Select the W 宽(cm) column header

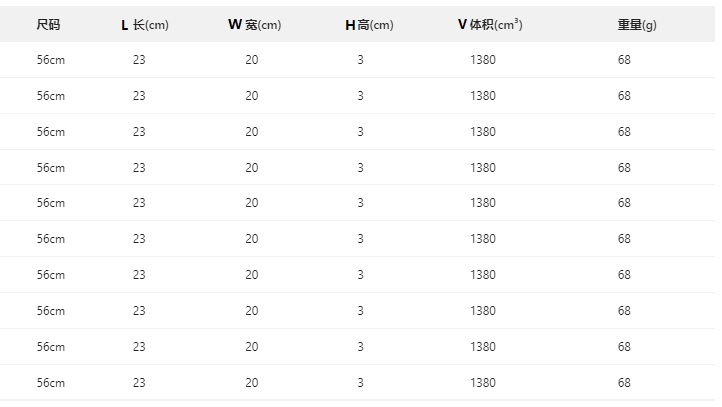(254, 25)
